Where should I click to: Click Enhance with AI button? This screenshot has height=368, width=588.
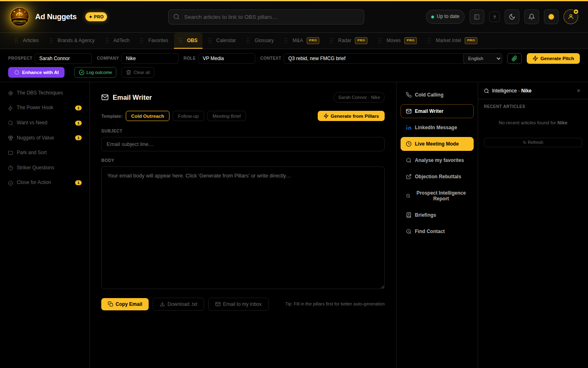pyautogui.click(x=36, y=72)
